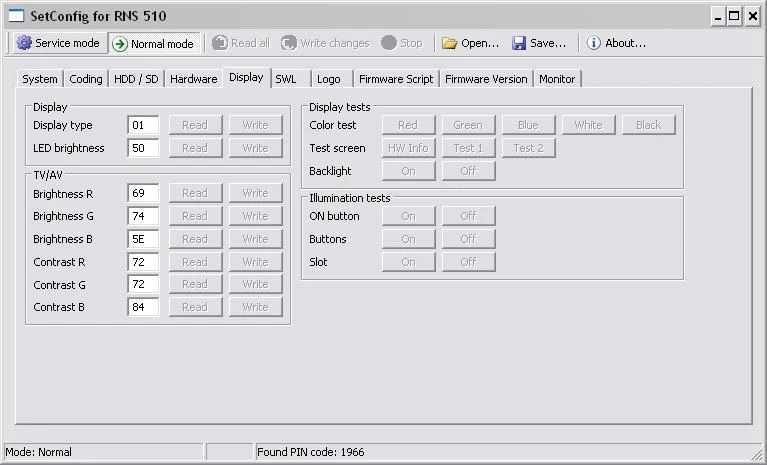
Task: Show the Test 2 screen
Action: tap(528, 148)
